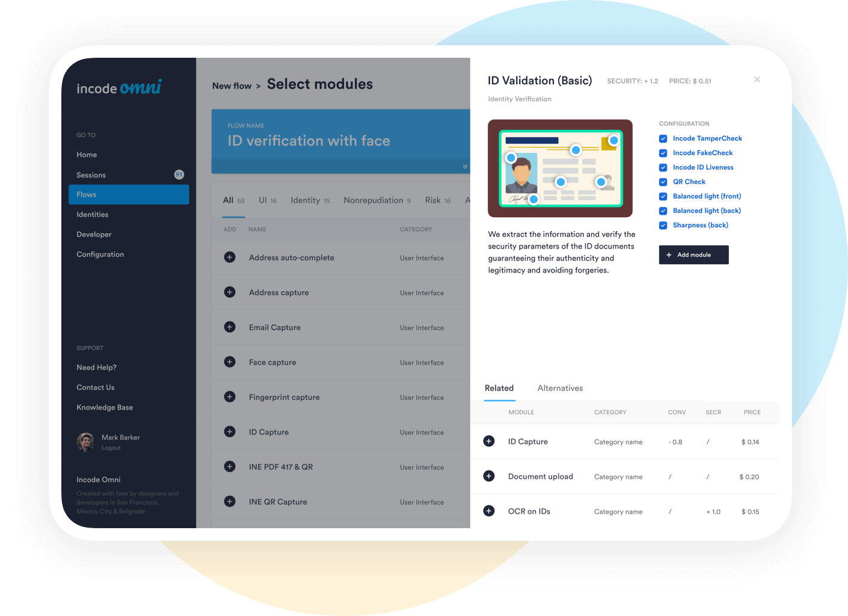The width and height of the screenshot is (848, 616).
Task: Click Mark Barker's avatar
Action: point(85,442)
